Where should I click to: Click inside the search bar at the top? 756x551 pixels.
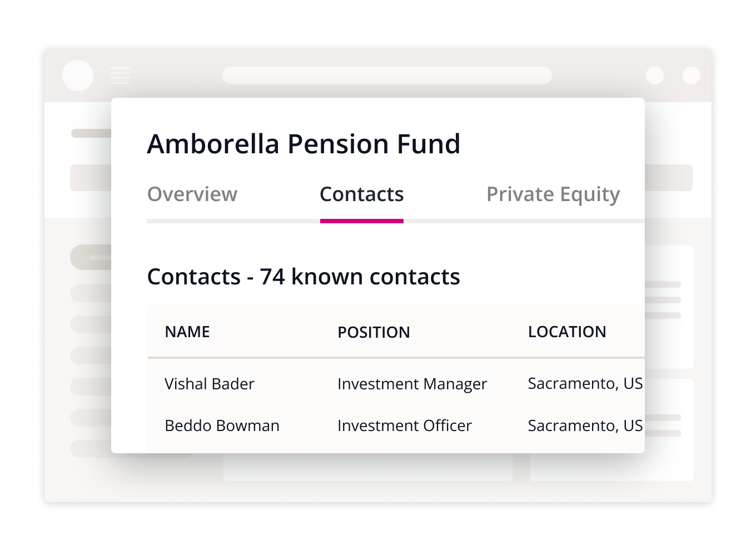coord(386,75)
